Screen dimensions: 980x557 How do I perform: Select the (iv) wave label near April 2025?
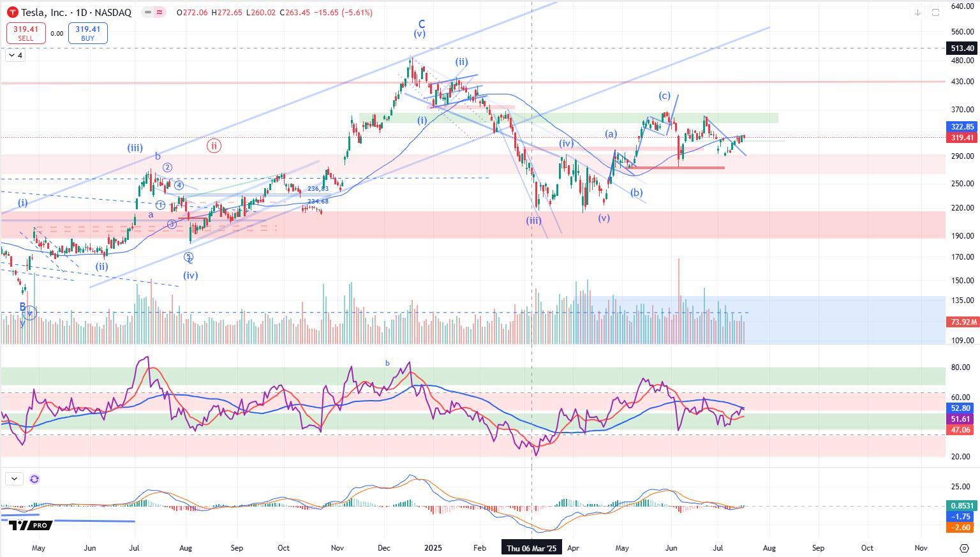(566, 144)
